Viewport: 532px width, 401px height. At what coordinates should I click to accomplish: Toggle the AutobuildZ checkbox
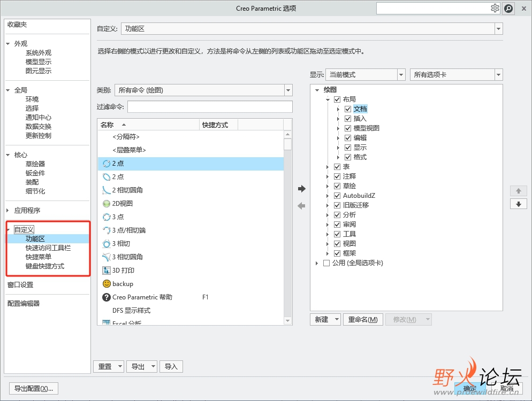(337, 196)
